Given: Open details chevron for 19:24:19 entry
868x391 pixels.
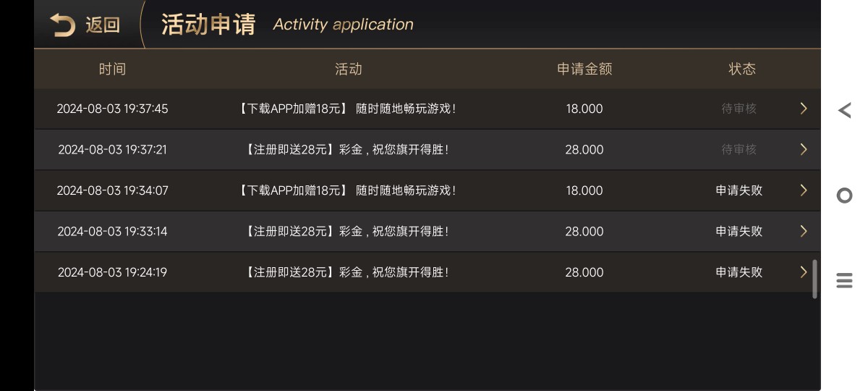Looking at the screenshot, I should coord(803,272).
